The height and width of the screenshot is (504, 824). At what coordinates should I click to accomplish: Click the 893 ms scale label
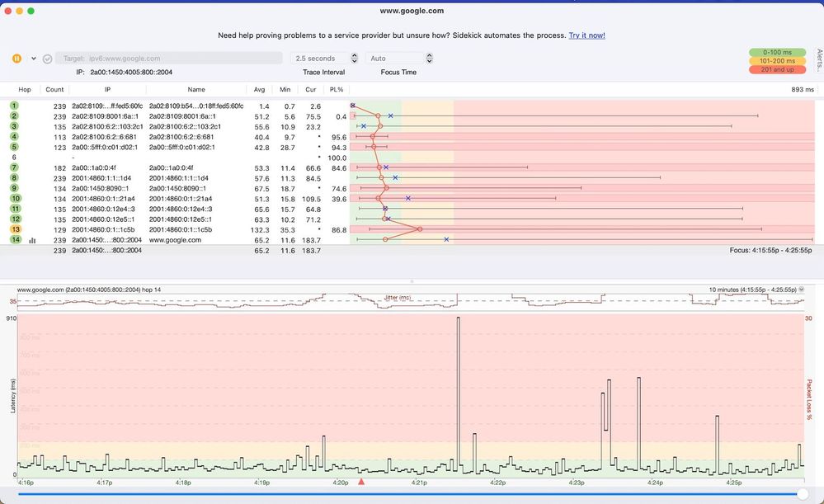[x=803, y=89]
